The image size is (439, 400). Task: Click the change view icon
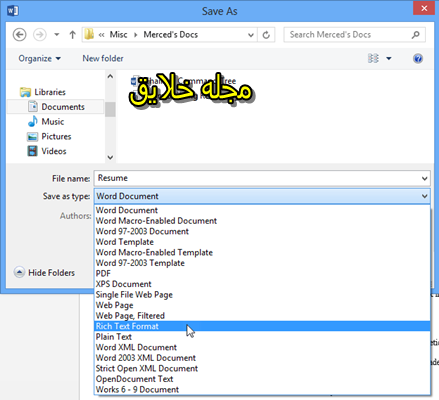point(373,59)
